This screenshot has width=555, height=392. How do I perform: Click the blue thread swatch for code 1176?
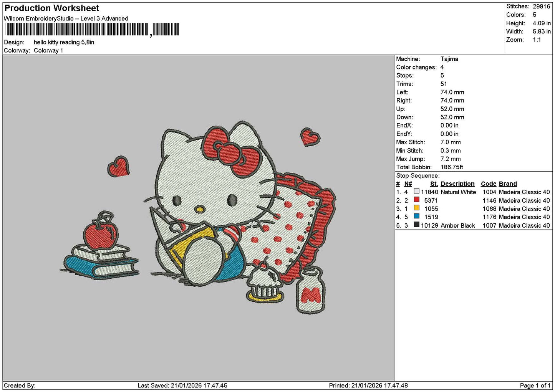(x=416, y=216)
